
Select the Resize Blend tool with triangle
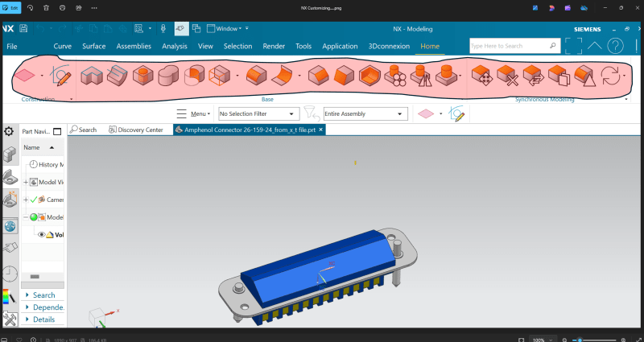tap(585, 76)
